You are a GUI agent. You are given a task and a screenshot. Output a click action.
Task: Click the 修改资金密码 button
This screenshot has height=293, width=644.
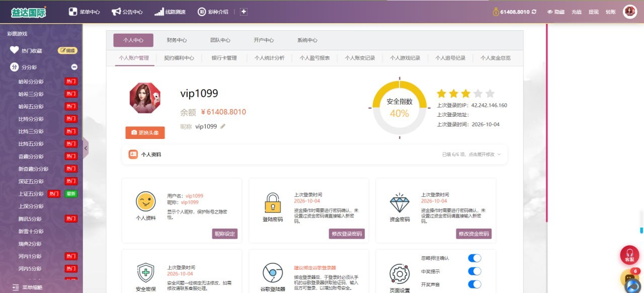coord(474,234)
